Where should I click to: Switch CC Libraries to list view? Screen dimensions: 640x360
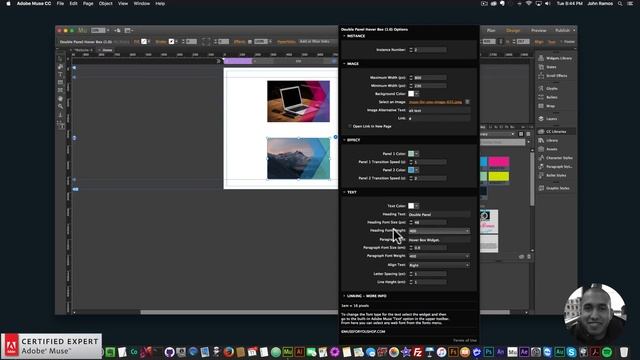tap(528, 134)
